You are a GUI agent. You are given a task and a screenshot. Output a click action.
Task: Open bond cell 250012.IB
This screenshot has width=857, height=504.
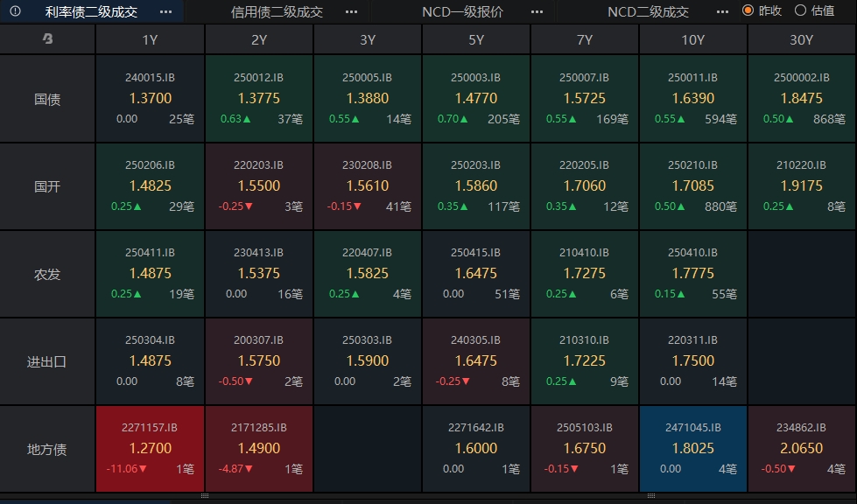[258, 99]
